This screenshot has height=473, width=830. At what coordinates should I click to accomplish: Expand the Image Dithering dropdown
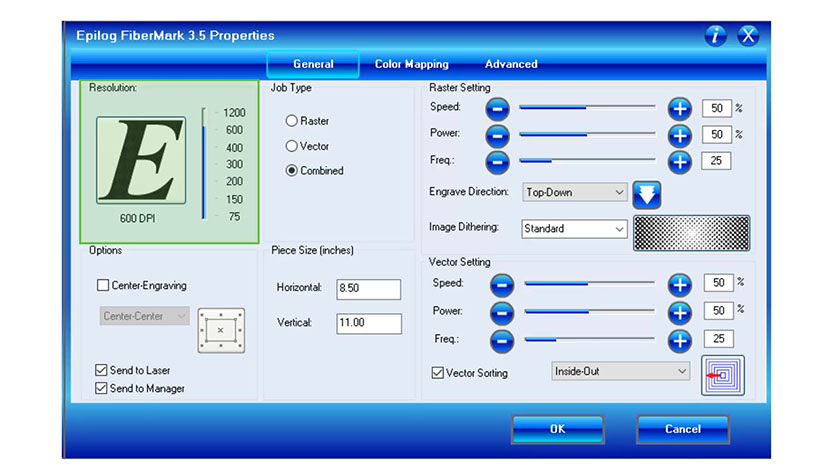tap(574, 229)
